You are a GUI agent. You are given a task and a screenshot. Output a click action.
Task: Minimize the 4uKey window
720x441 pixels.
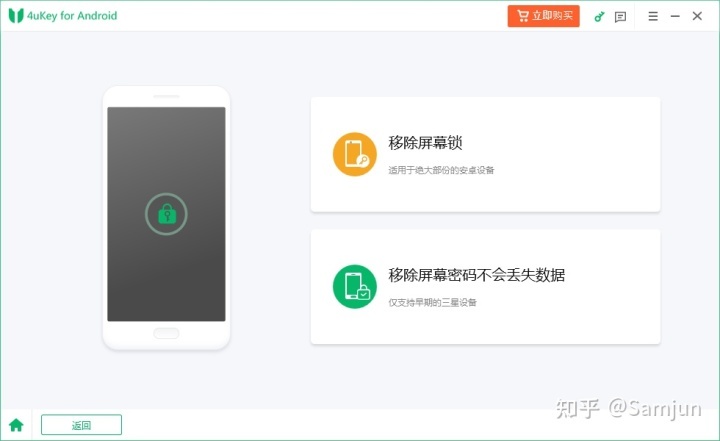675,17
